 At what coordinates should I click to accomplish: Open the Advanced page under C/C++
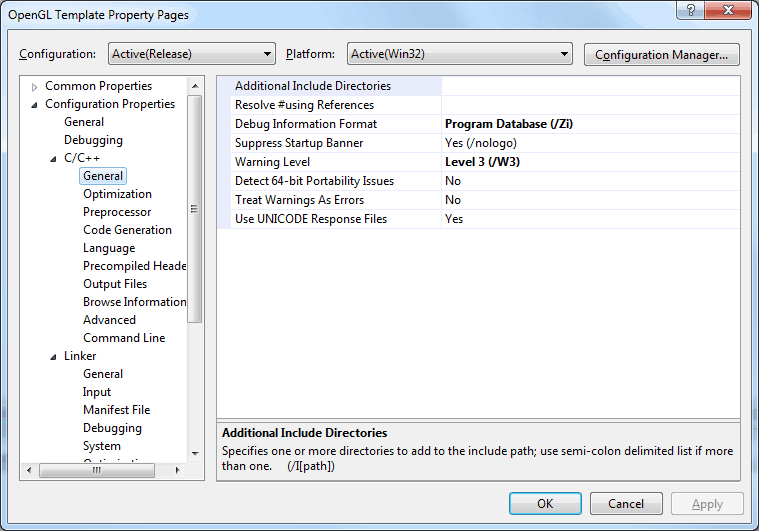109,320
